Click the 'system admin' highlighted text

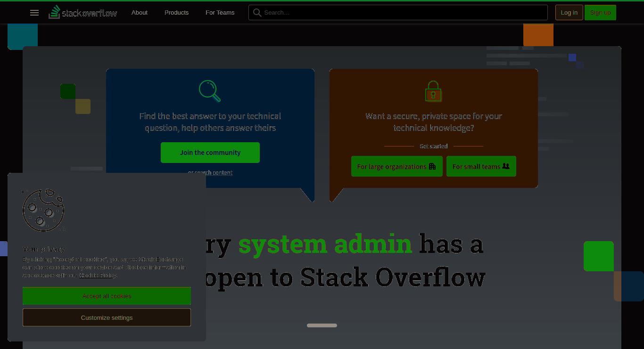click(325, 244)
